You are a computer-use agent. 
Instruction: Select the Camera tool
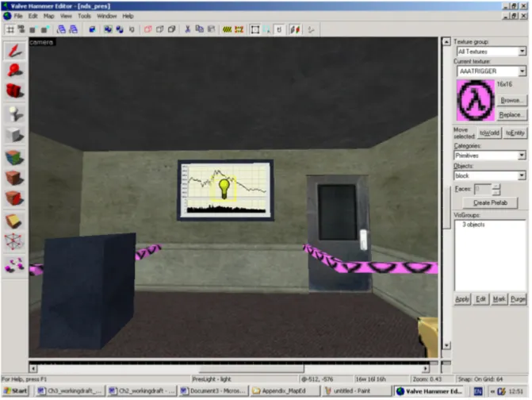click(x=14, y=90)
